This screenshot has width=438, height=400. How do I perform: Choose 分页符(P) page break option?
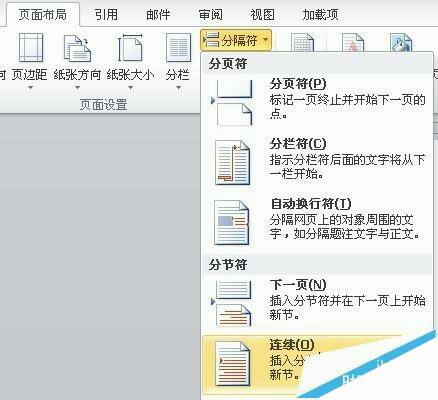pos(317,101)
